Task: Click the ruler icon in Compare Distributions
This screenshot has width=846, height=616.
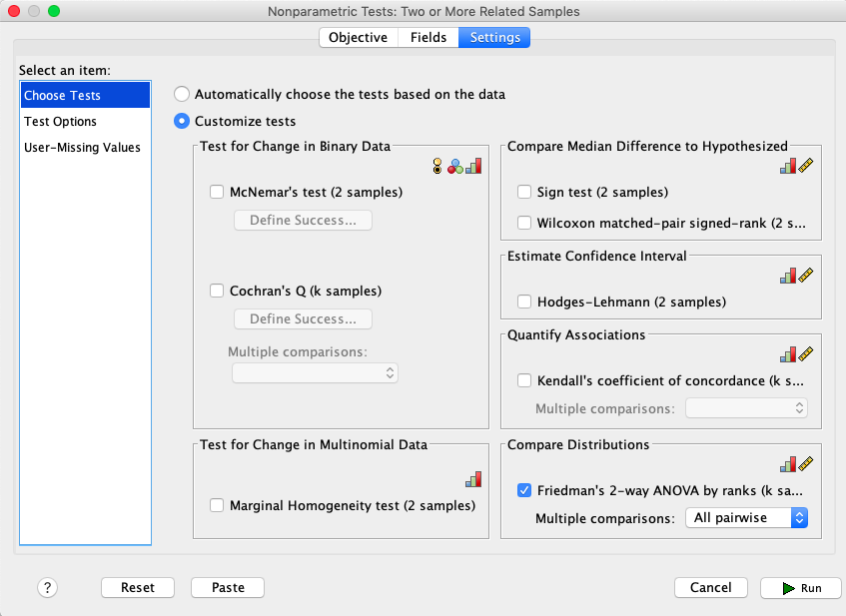Action: pyautogui.click(x=805, y=464)
